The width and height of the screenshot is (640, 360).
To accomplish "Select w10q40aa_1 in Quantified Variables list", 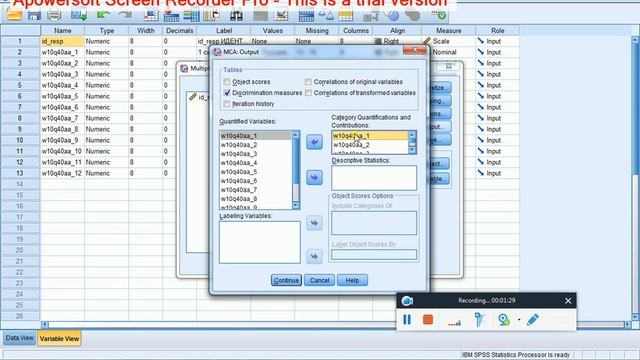I will (256, 136).
